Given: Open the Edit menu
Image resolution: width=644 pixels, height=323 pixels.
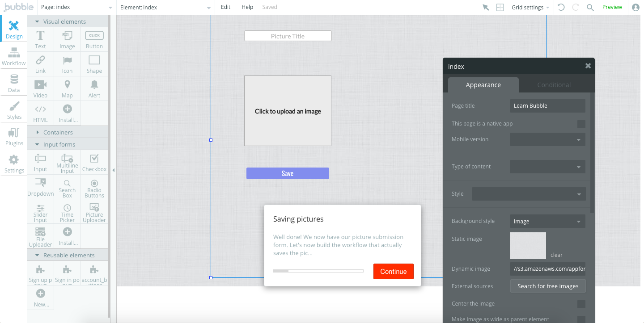Looking at the screenshot, I should (225, 7).
